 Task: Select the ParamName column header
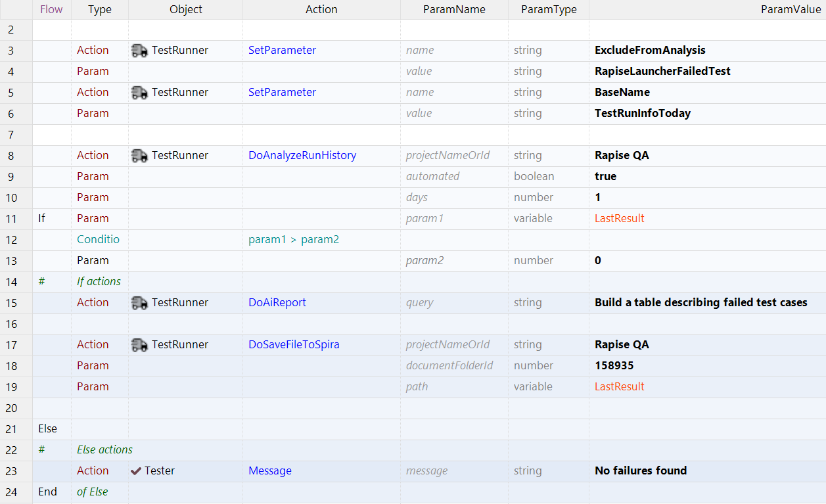tap(454, 9)
